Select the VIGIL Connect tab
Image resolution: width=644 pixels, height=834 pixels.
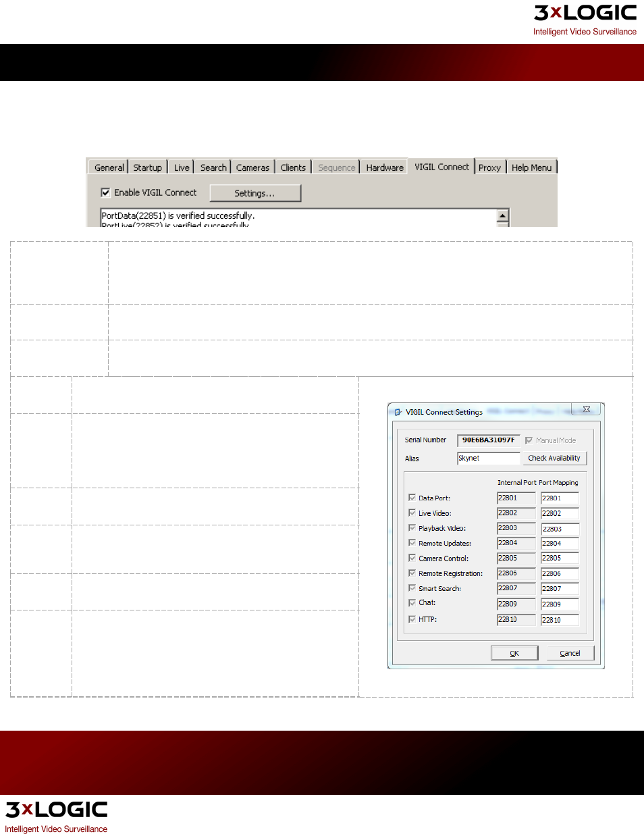(441, 167)
